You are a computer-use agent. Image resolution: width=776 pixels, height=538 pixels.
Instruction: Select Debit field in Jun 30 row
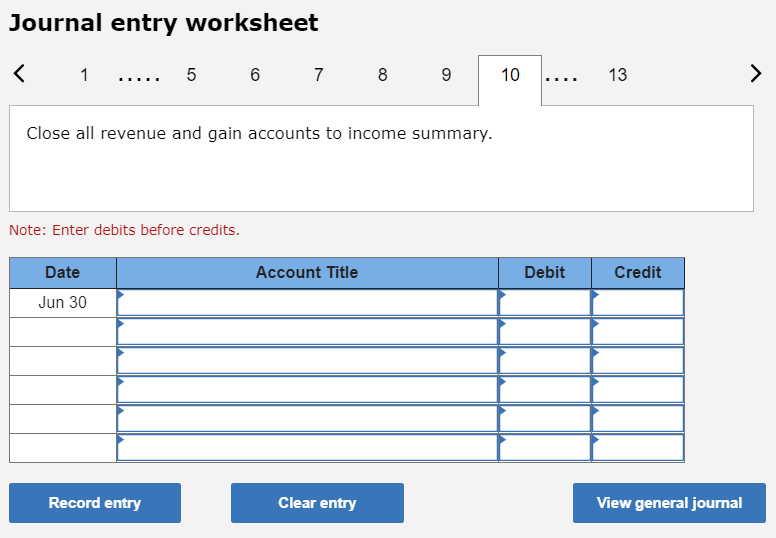click(x=545, y=302)
